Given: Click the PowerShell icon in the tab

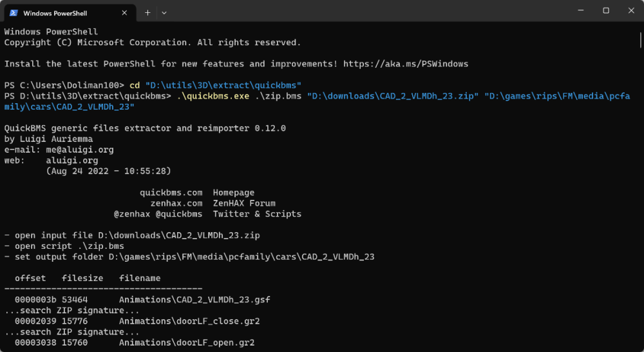Looking at the screenshot, I should pos(13,12).
